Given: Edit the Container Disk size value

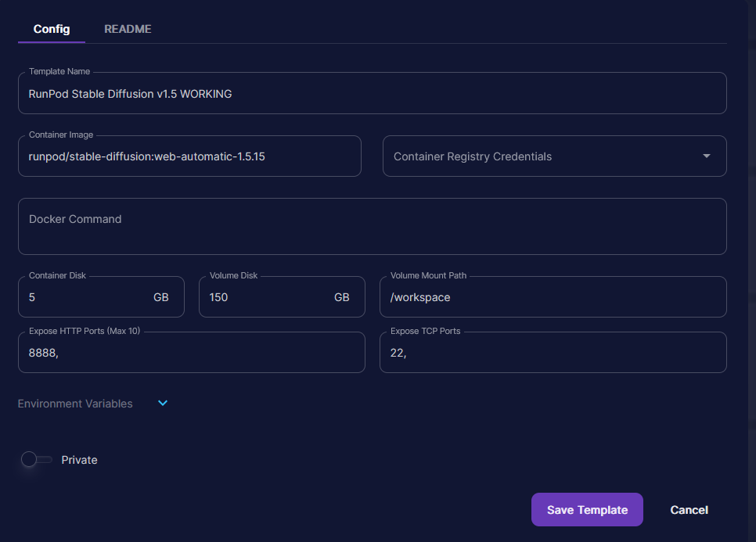Looking at the screenshot, I should 86,297.
